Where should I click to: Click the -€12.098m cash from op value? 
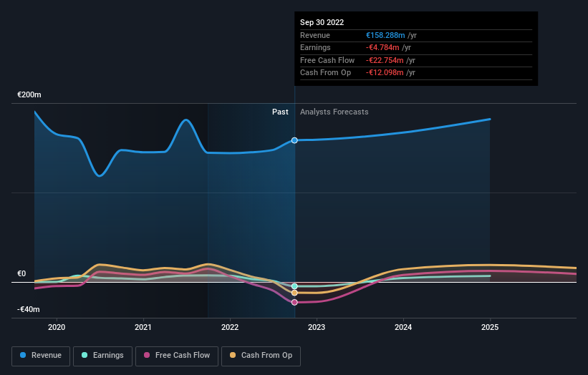pyautogui.click(x=385, y=73)
